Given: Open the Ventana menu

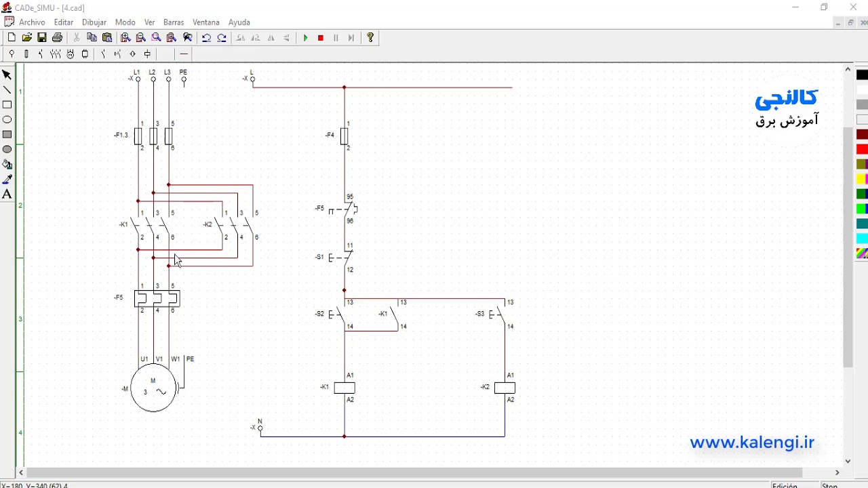Looking at the screenshot, I should (x=206, y=22).
